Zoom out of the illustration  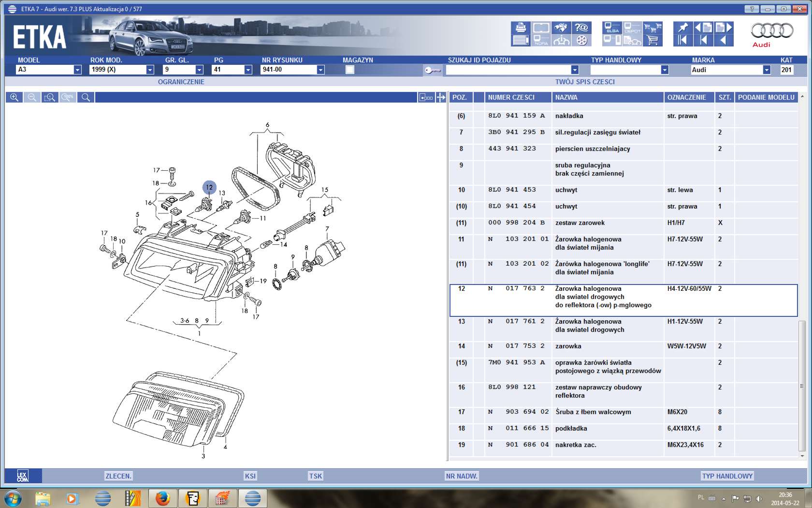click(32, 97)
